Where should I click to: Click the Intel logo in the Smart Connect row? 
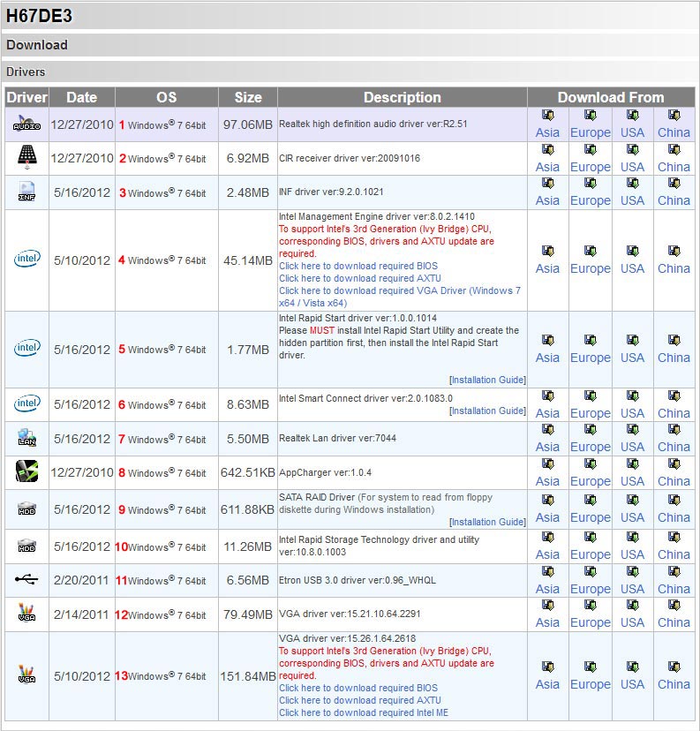(x=27, y=403)
